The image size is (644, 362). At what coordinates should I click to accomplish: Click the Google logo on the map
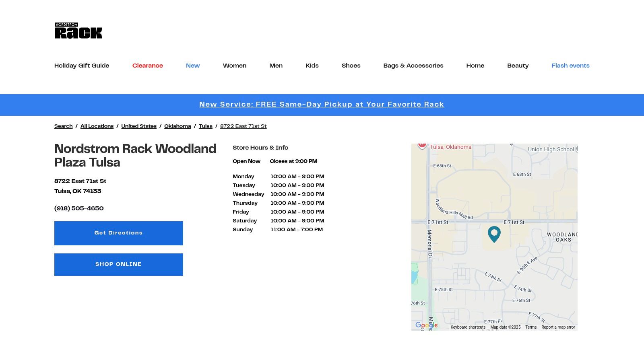pyautogui.click(x=426, y=326)
